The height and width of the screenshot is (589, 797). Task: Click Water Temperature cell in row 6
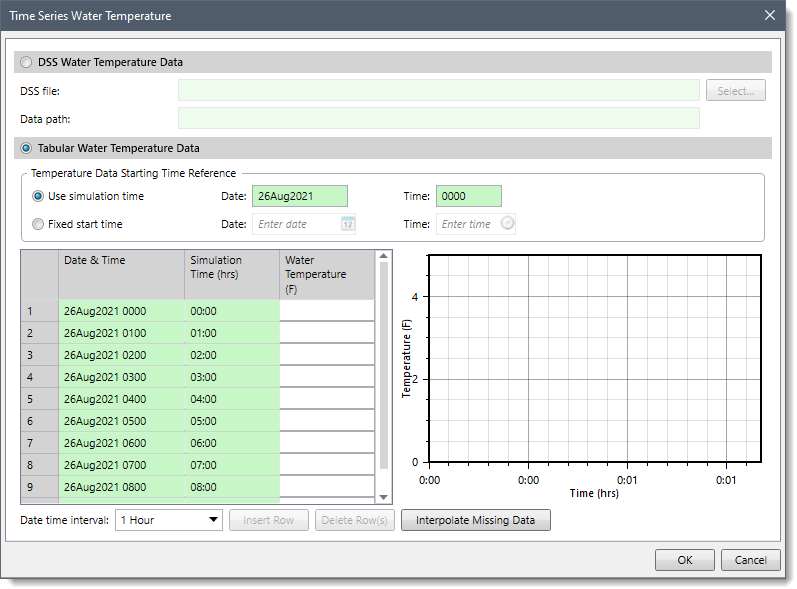click(327, 421)
